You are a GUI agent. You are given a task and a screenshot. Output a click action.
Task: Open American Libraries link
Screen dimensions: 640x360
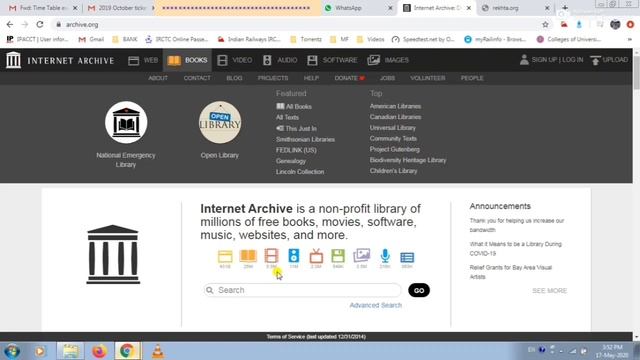[396, 106]
